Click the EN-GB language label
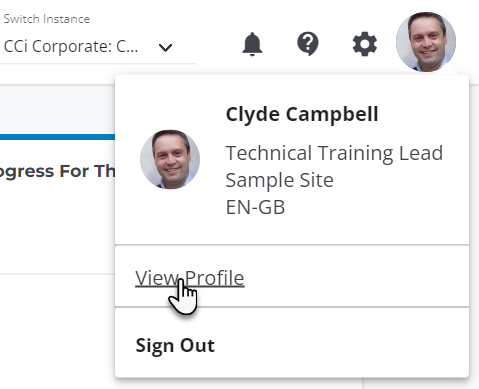 [255, 207]
